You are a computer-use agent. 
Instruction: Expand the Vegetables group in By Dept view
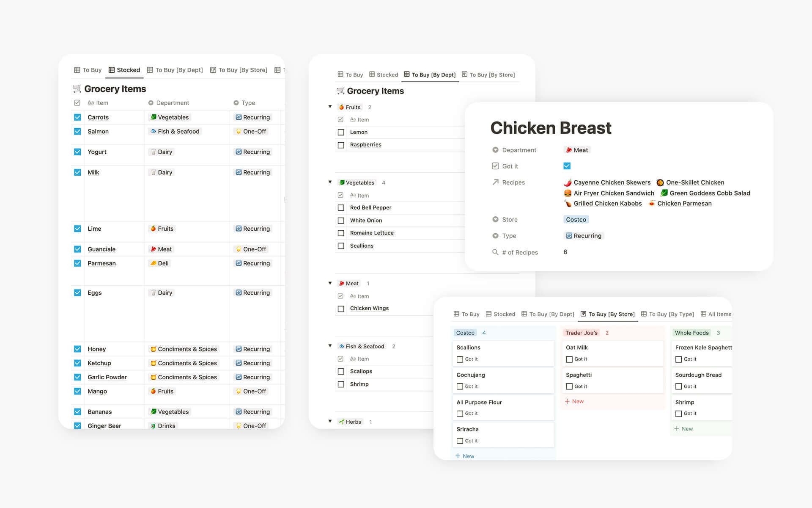[x=330, y=182]
